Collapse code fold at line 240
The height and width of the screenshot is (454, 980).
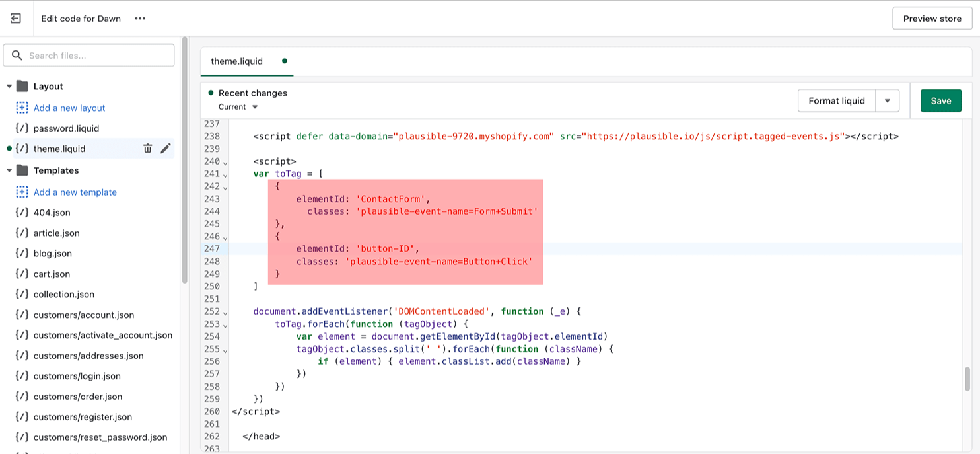[x=225, y=163]
